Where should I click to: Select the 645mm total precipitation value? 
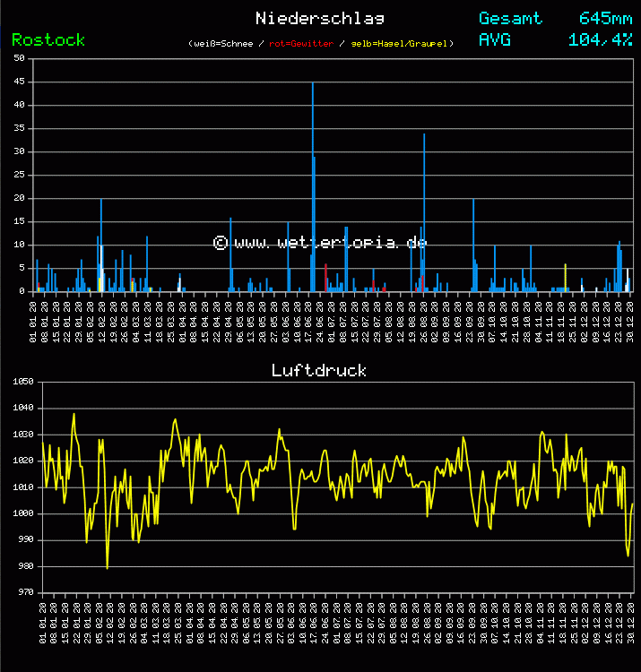pos(605,18)
